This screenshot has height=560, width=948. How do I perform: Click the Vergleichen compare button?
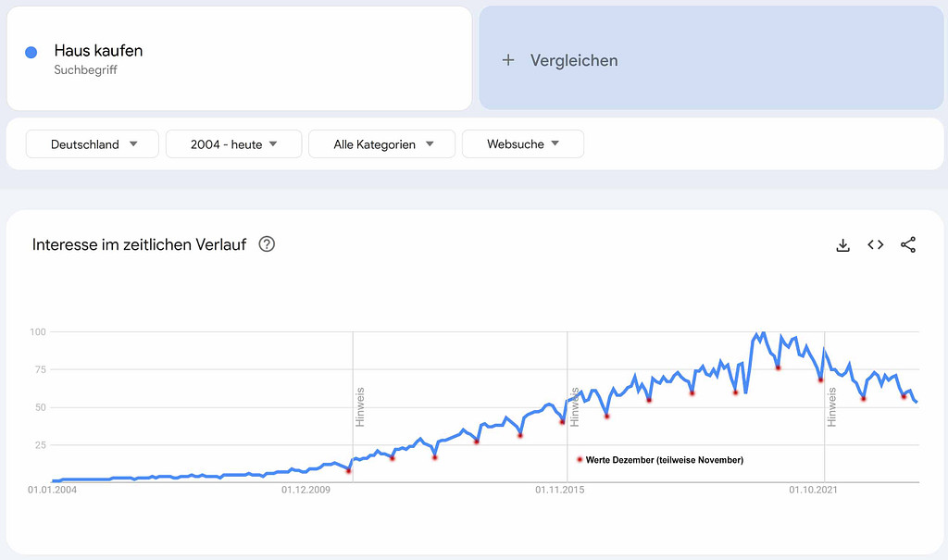573,60
